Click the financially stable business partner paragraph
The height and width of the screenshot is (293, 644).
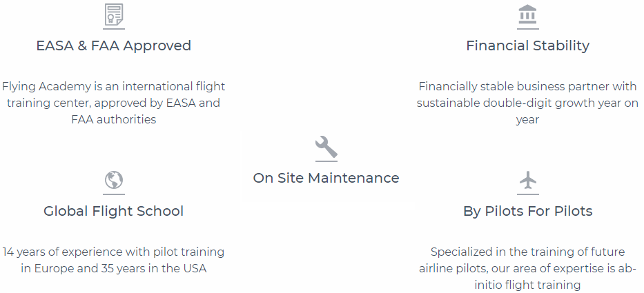(x=528, y=103)
